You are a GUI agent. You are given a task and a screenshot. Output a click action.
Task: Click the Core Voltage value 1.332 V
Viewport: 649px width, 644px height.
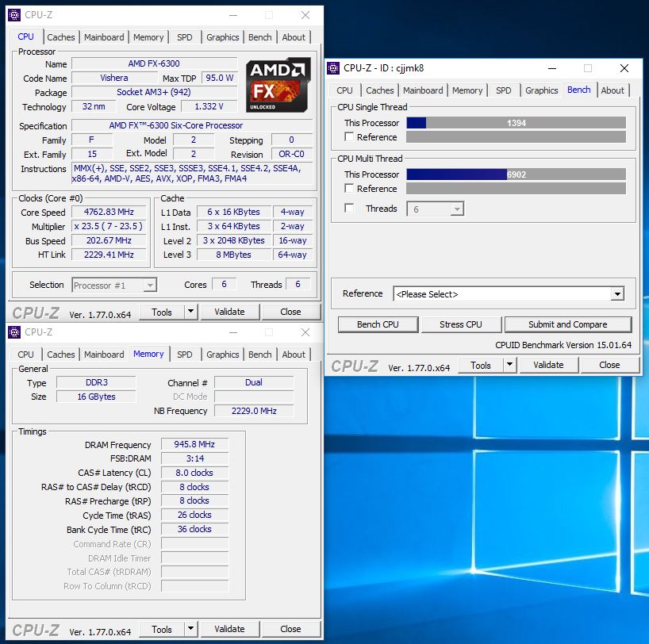(209, 106)
